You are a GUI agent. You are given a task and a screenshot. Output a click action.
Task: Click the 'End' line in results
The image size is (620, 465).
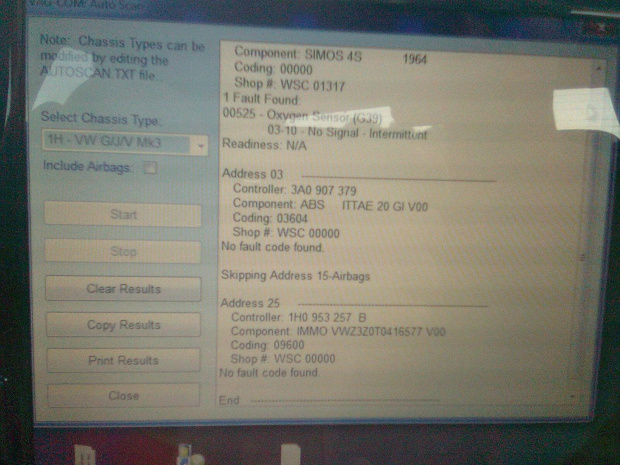pos(229,400)
